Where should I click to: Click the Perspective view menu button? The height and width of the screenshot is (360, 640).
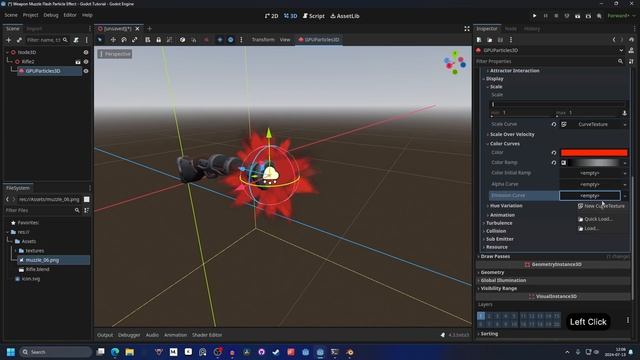(x=115, y=54)
